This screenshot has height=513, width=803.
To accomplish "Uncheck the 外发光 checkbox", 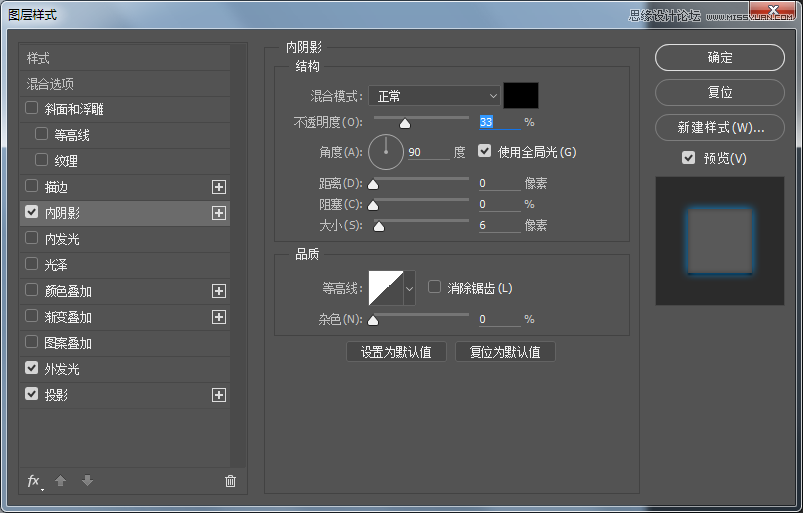I will click(x=31, y=368).
